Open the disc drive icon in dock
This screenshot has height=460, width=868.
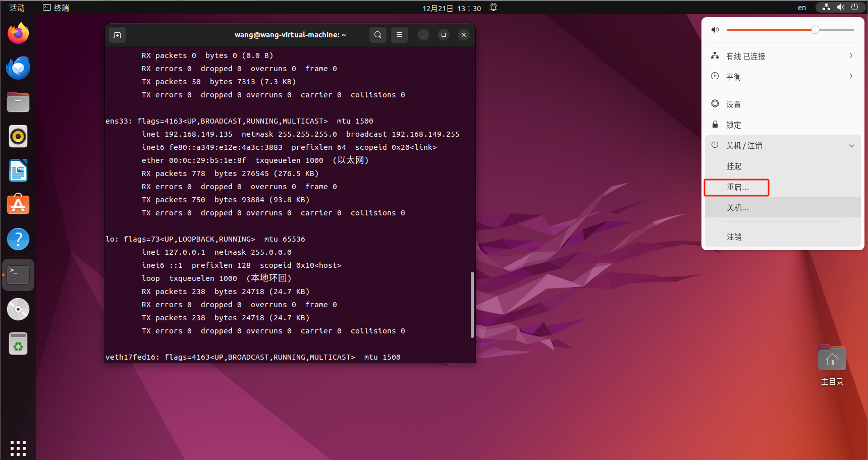coord(18,309)
